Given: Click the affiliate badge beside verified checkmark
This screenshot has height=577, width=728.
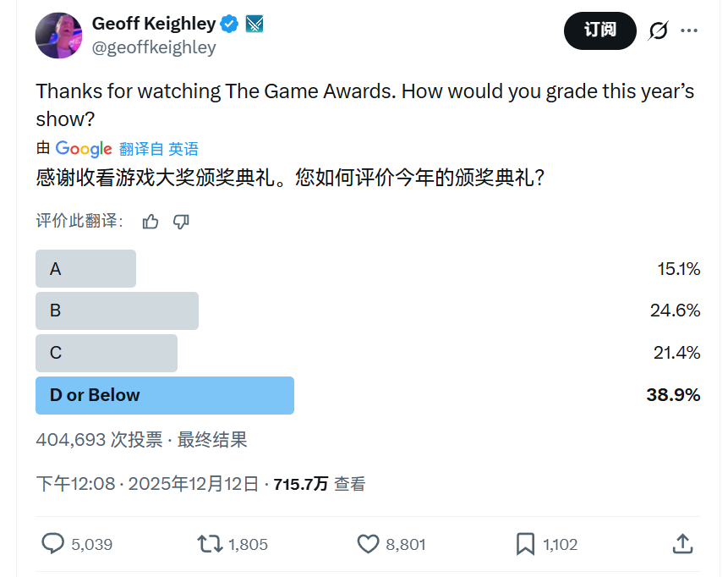Looking at the screenshot, I should tap(255, 24).
